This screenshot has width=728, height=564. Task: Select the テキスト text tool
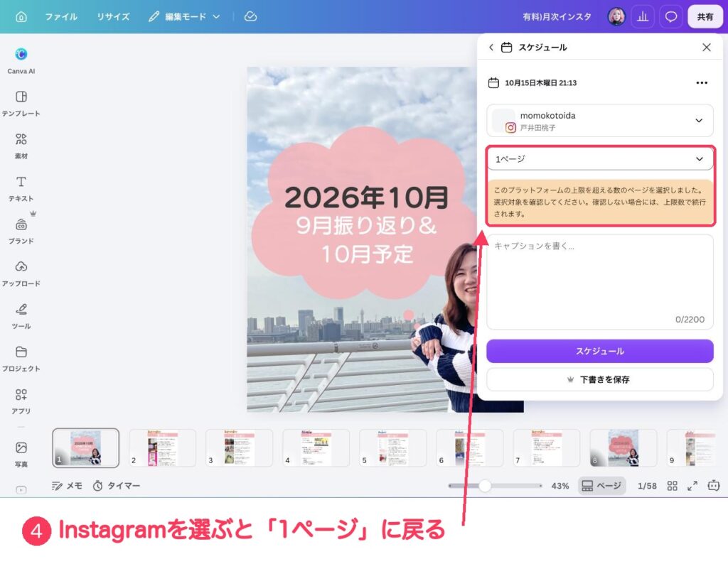click(x=21, y=188)
